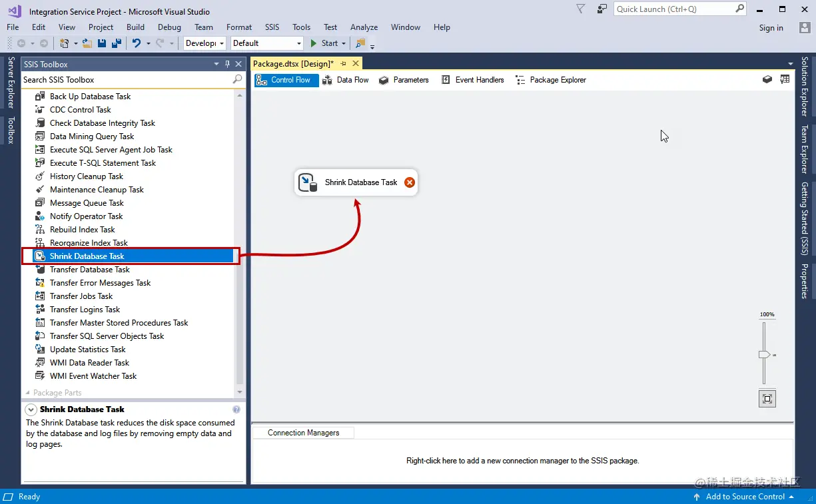Viewport: 816px width, 504px height.
Task: Switch to the Package Explorer tab
Action: pos(551,80)
